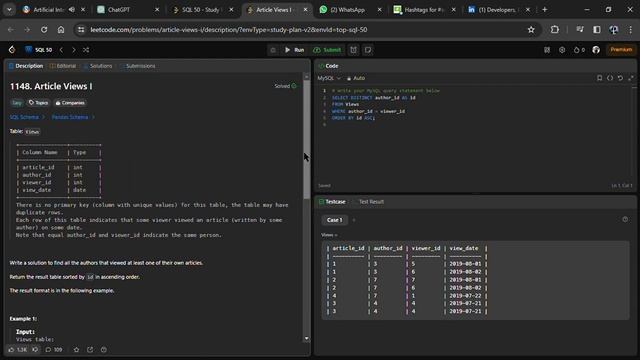This screenshot has height=360, width=640.
Task: Open LeetCode home logo
Action: (x=12, y=50)
